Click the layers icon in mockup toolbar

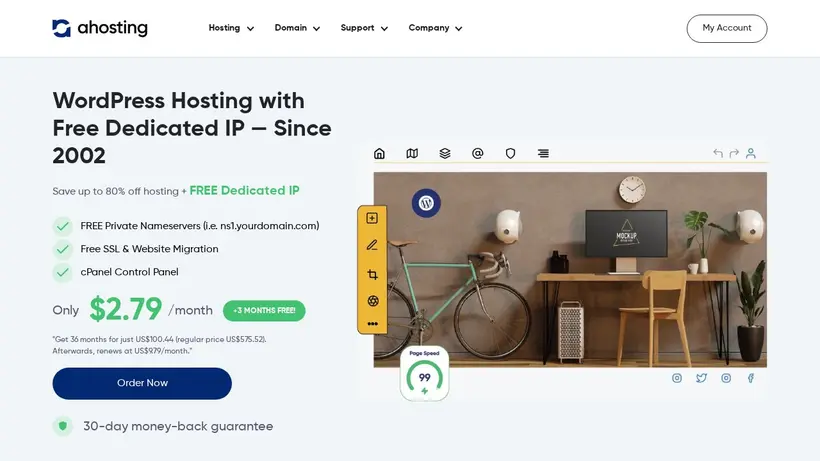pyautogui.click(x=445, y=153)
